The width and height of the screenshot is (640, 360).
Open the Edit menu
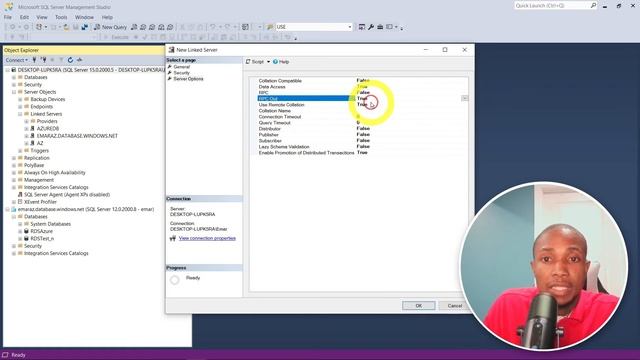[x=24, y=17]
